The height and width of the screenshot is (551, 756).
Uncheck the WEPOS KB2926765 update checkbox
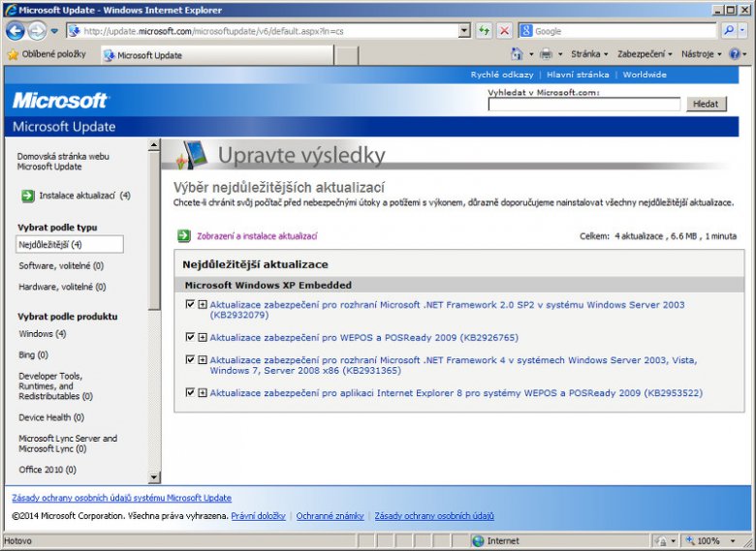190,337
